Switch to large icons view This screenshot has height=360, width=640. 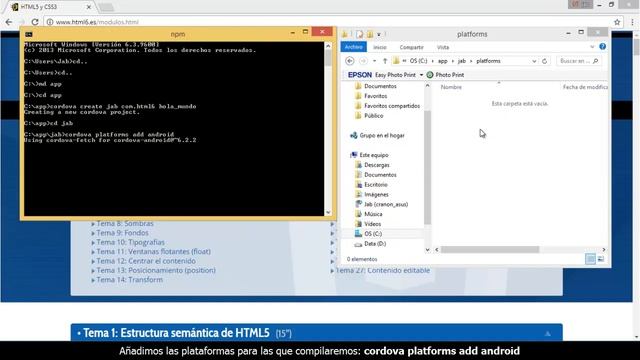601,259
